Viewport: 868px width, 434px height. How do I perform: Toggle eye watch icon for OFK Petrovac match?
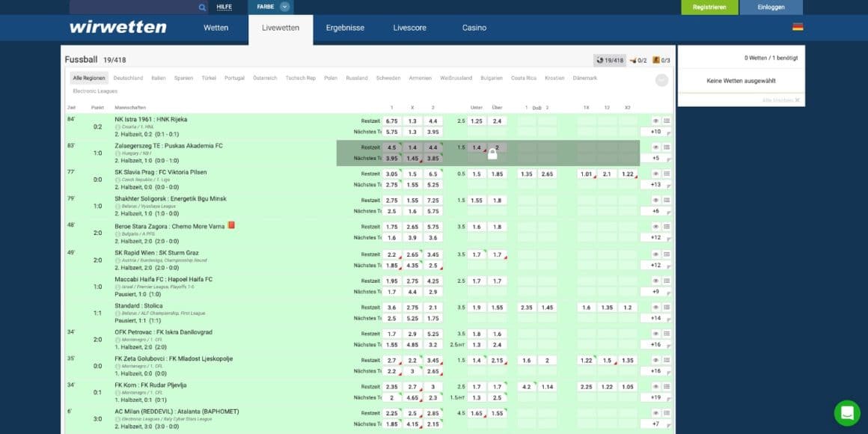[x=655, y=334]
